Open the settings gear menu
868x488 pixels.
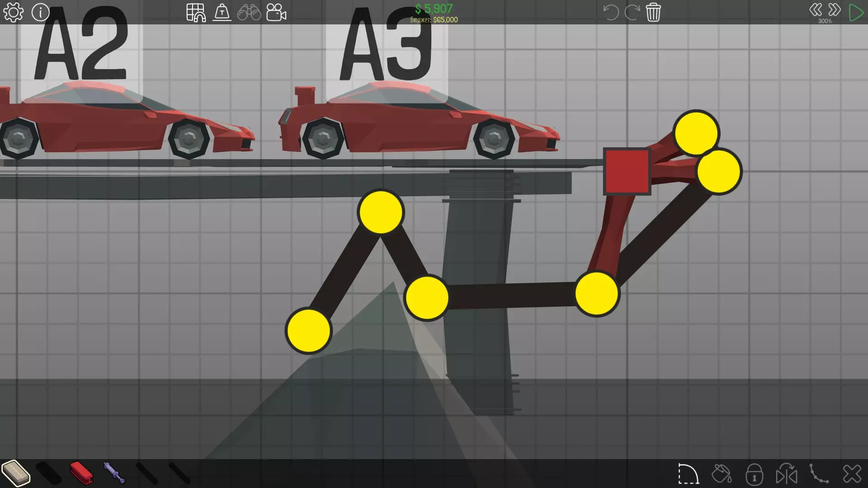(13, 13)
